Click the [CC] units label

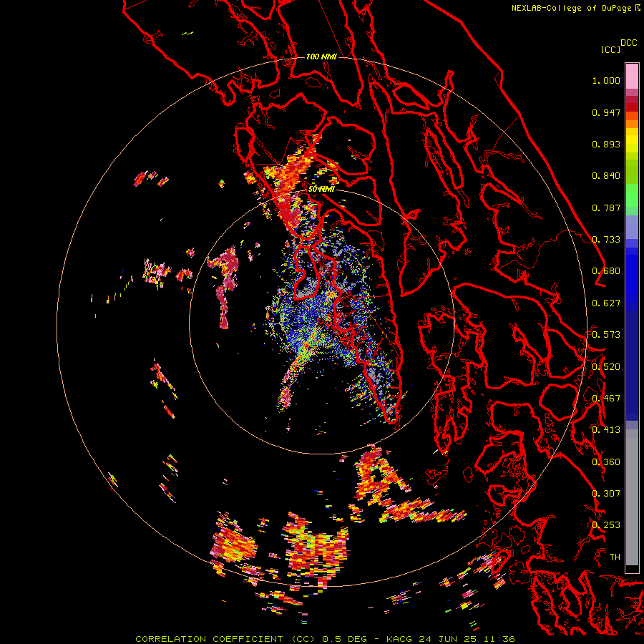tap(610, 49)
